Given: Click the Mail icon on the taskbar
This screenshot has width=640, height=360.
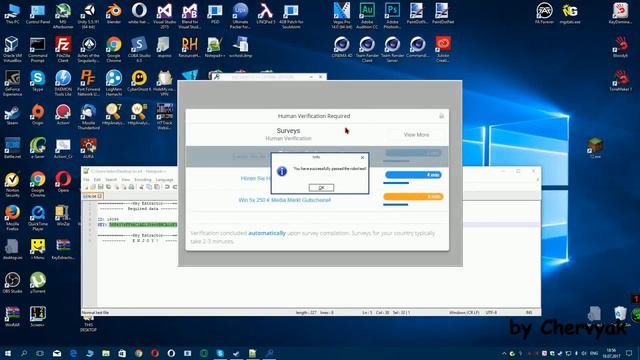Looking at the screenshot, I should [57, 353].
